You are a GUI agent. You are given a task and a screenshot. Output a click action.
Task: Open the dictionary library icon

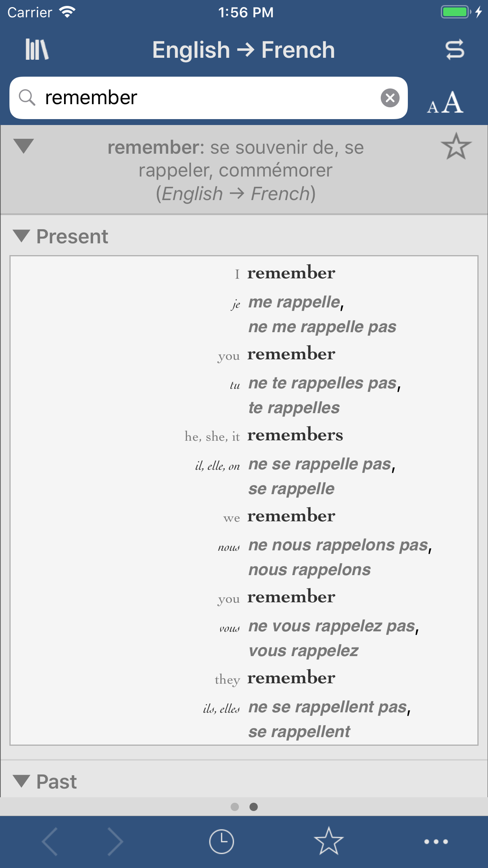click(37, 50)
